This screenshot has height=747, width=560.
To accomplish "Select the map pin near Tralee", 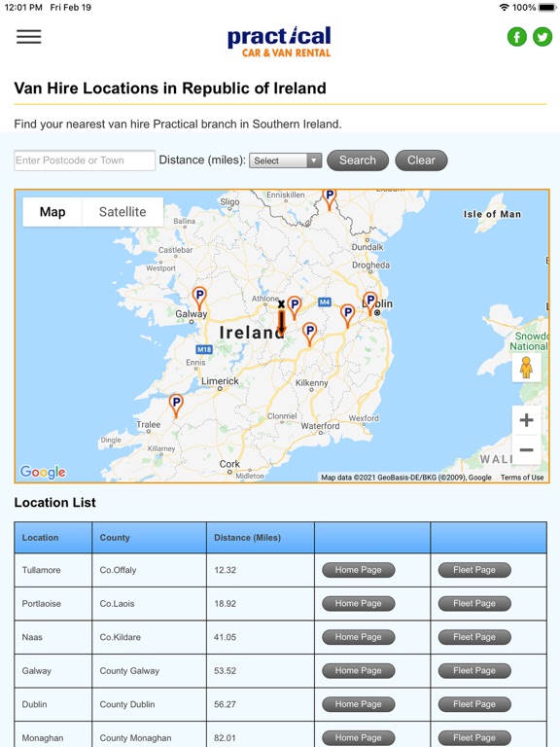I will coord(176,407).
